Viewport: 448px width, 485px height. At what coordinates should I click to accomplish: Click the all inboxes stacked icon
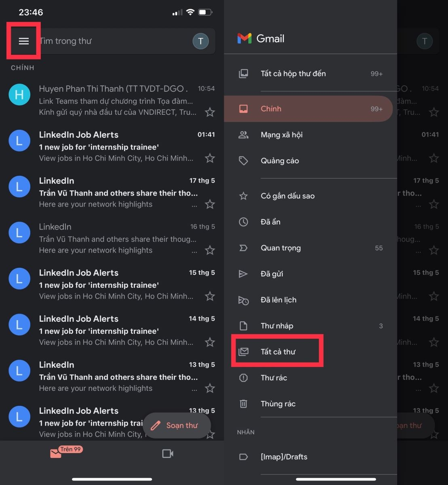click(x=243, y=74)
